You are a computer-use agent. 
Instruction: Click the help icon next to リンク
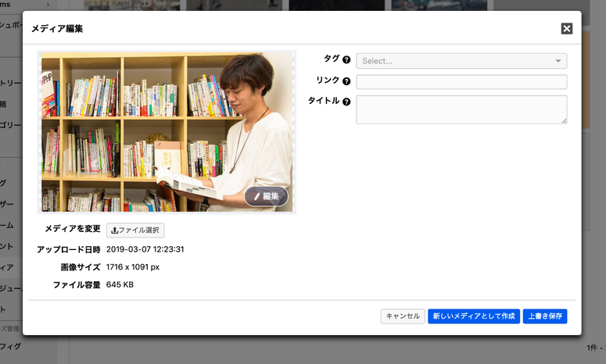[346, 80]
